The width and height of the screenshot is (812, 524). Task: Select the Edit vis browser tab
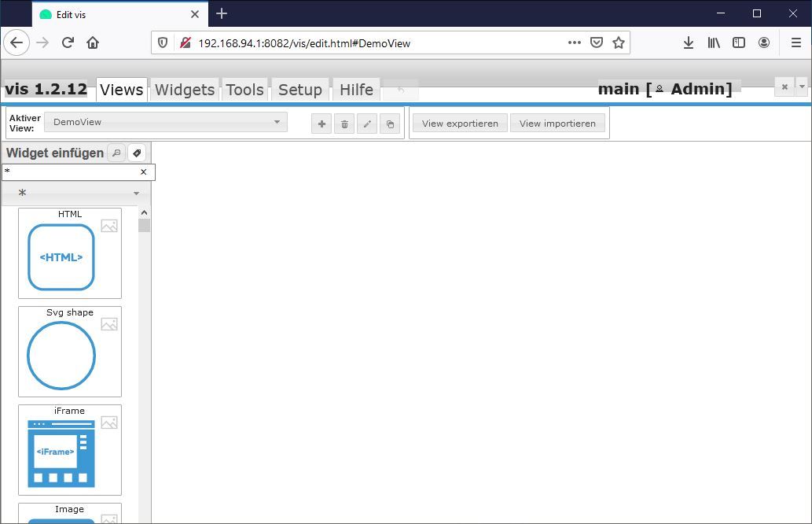pos(120,14)
